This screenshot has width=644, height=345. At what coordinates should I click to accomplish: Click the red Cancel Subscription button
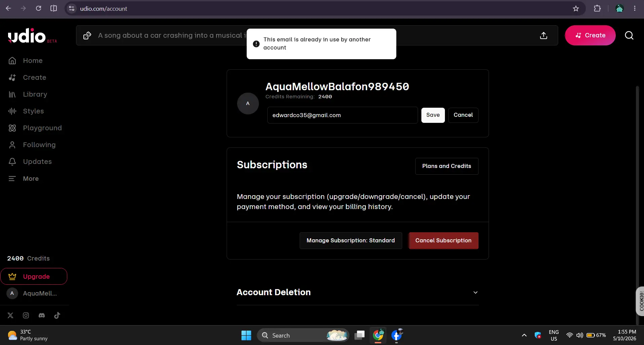443,241
